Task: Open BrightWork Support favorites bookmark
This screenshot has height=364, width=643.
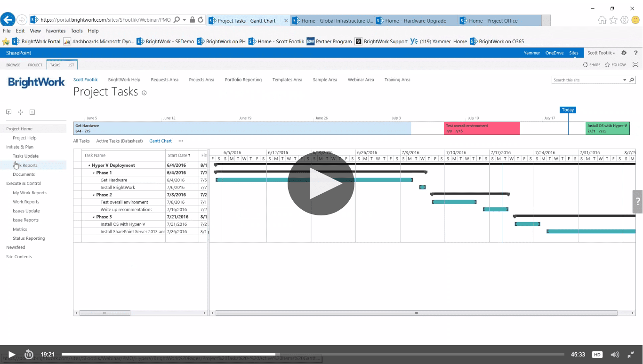Action: (381, 41)
